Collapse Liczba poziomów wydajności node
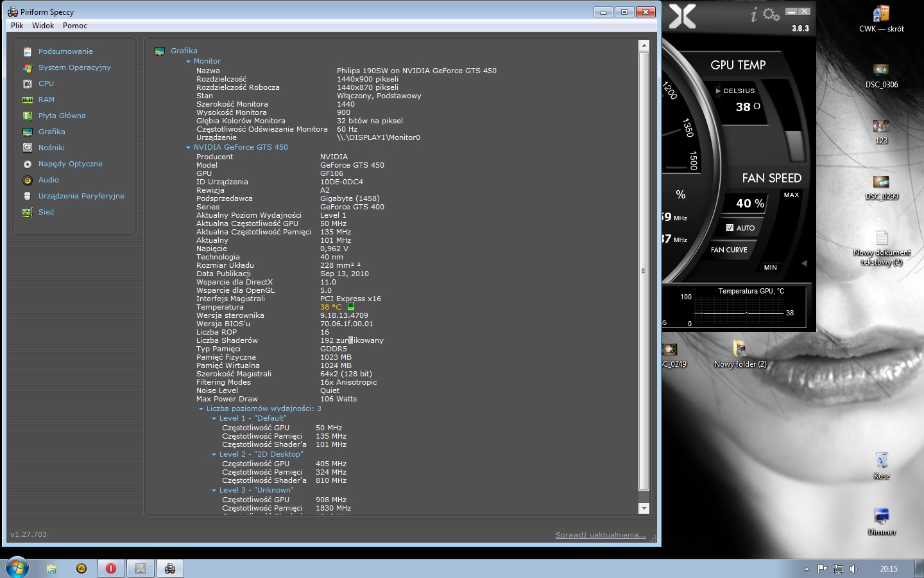The width and height of the screenshot is (924, 578). [x=201, y=409]
